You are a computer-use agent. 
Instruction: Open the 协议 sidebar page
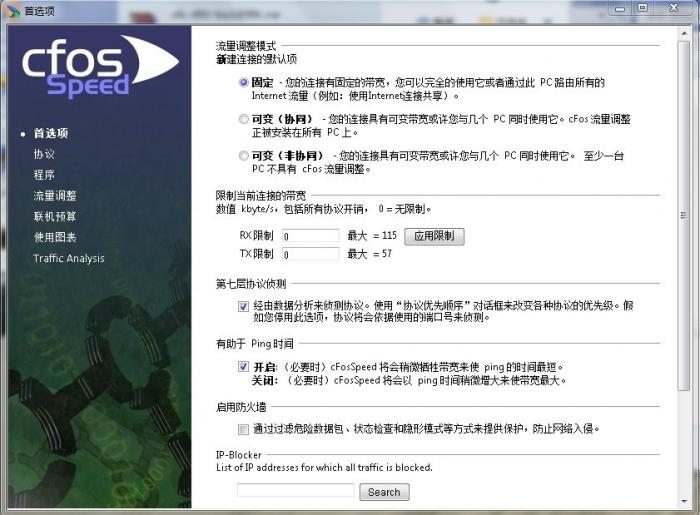(x=44, y=154)
